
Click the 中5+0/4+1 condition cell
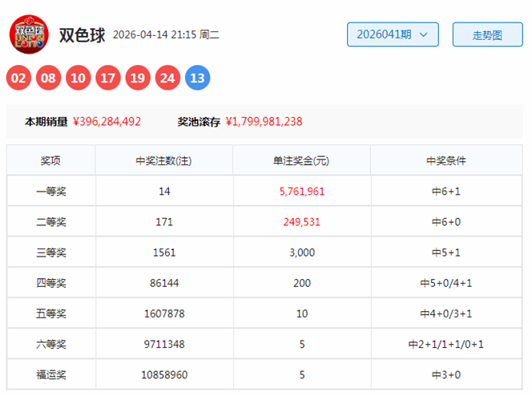pos(446,283)
